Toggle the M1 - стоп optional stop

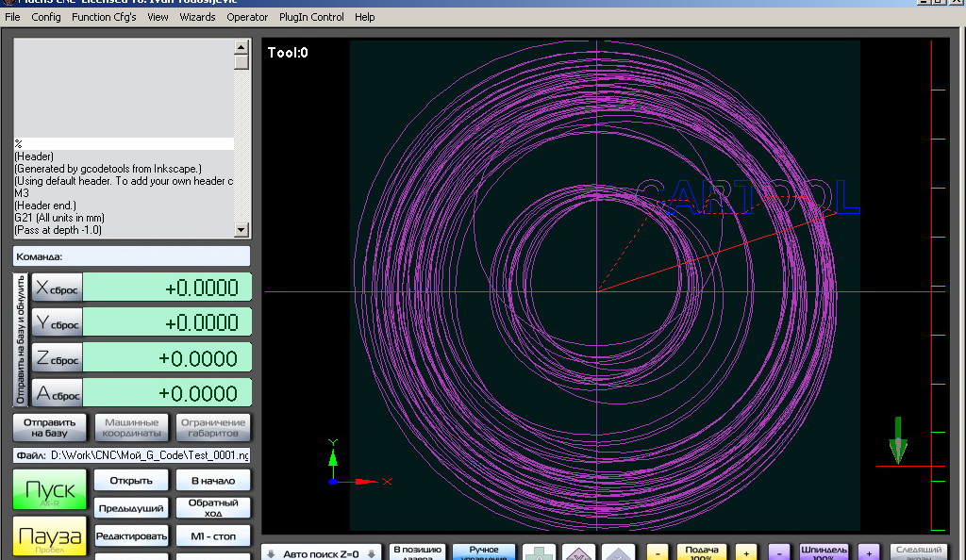213,536
